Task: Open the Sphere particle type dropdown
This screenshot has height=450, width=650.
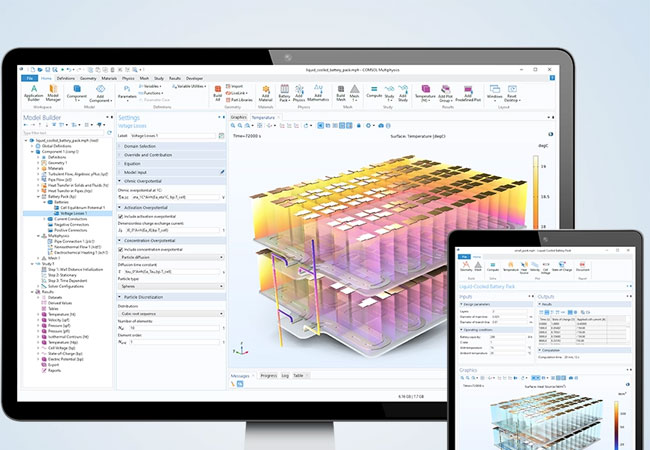Action: click(172, 286)
